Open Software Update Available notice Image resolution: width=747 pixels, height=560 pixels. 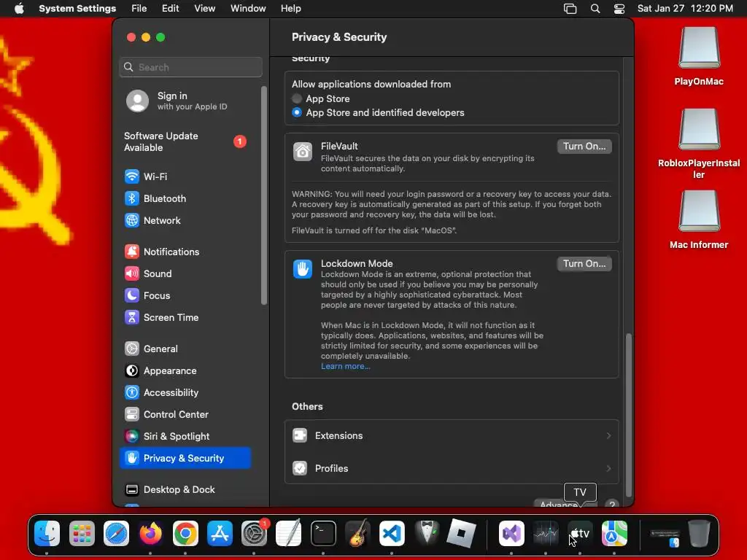pos(185,141)
